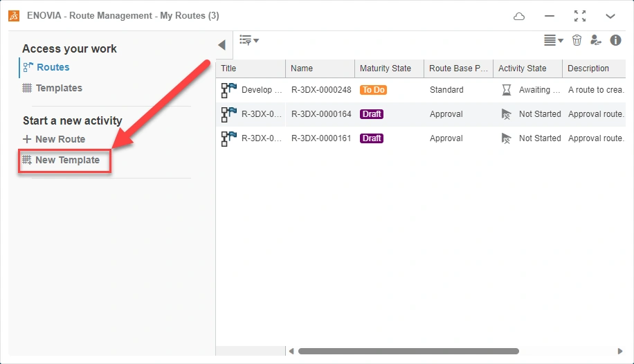
Task: Click the plus icon beside New Route
Action: click(x=27, y=139)
